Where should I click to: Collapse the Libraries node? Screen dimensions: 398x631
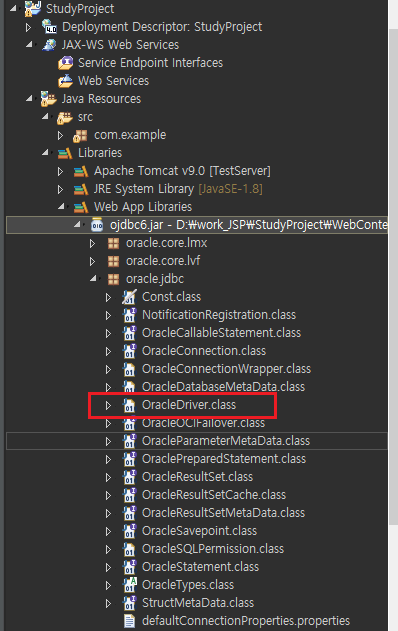45,152
